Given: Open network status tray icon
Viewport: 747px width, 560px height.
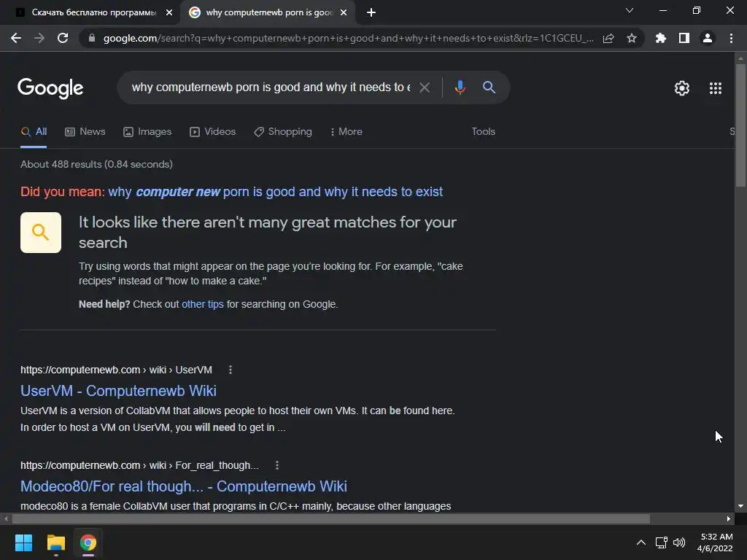Looking at the screenshot, I should [x=661, y=542].
